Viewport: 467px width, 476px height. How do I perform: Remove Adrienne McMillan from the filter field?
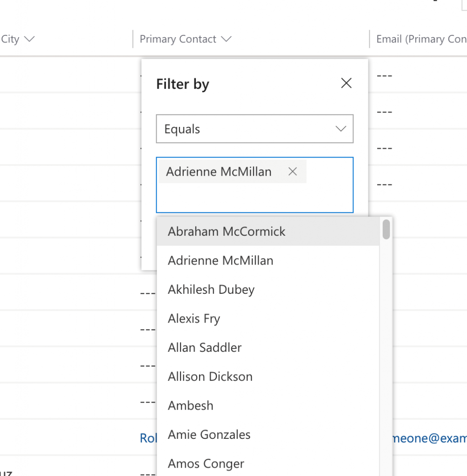tap(293, 172)
